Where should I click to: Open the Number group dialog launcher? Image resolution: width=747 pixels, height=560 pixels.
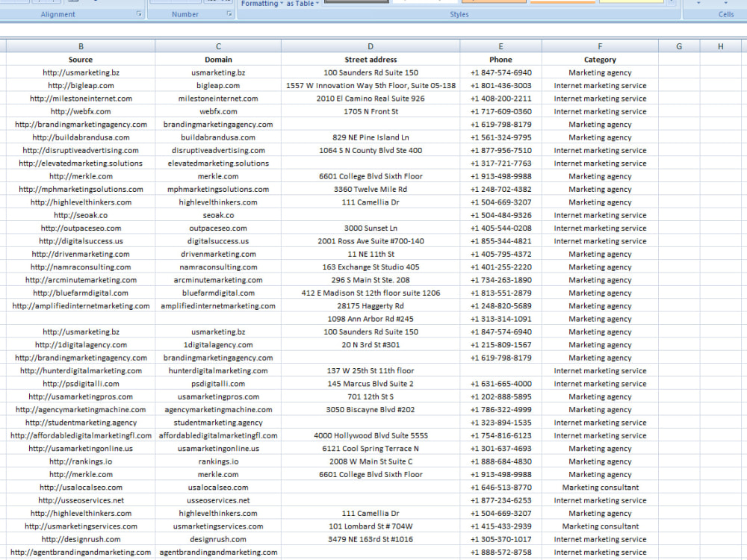click(x=229, y=14)
